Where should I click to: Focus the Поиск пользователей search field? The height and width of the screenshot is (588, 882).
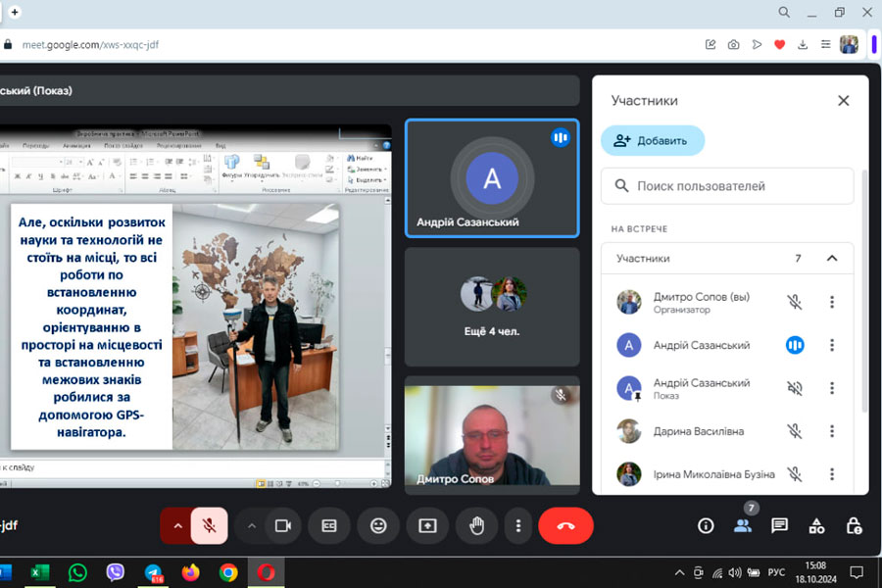pos(727,185)
